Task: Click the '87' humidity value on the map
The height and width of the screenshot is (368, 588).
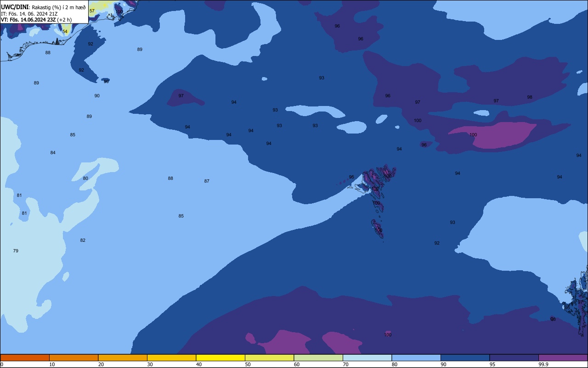Action: 207,181
